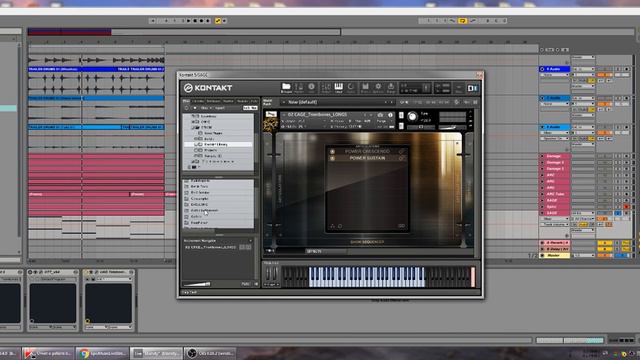Click Kontakt's Master editor icon
The width and height of the screenshot is (640, 360).
[299, 88]
